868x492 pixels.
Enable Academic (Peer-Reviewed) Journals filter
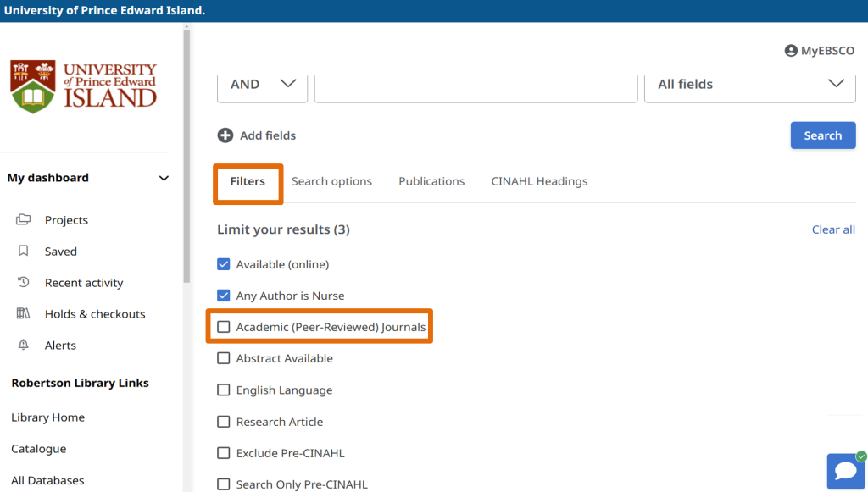(224, 327)
